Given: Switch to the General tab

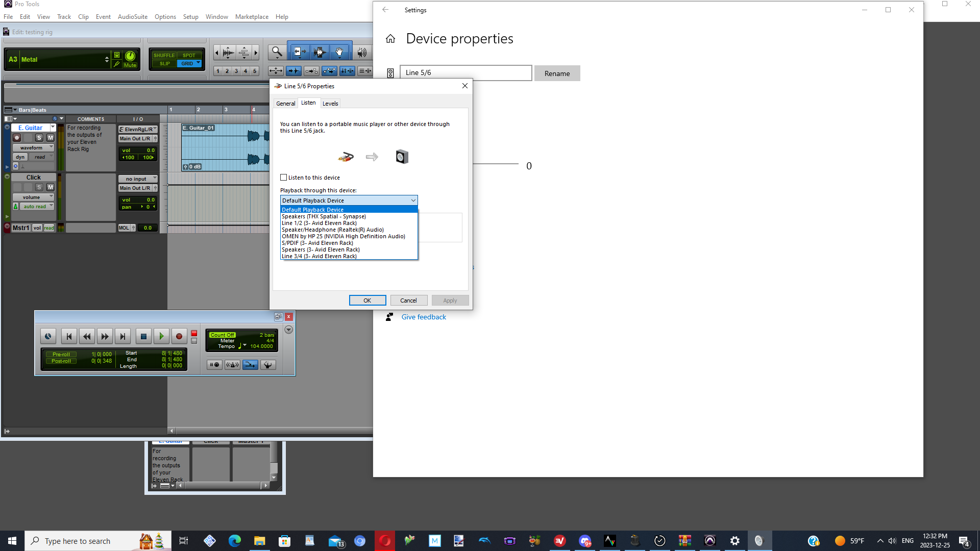Looking at the screenshot, I should tap(285, 104).
